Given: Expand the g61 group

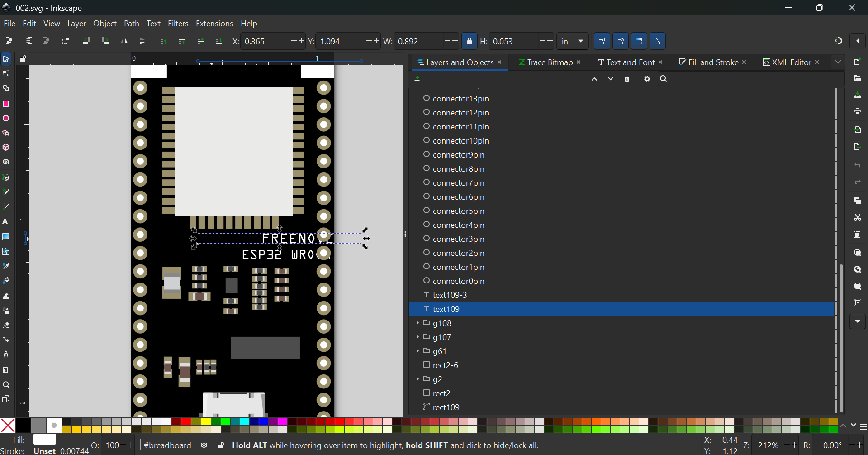Looking at the screenshot, I should click(417, 351).
